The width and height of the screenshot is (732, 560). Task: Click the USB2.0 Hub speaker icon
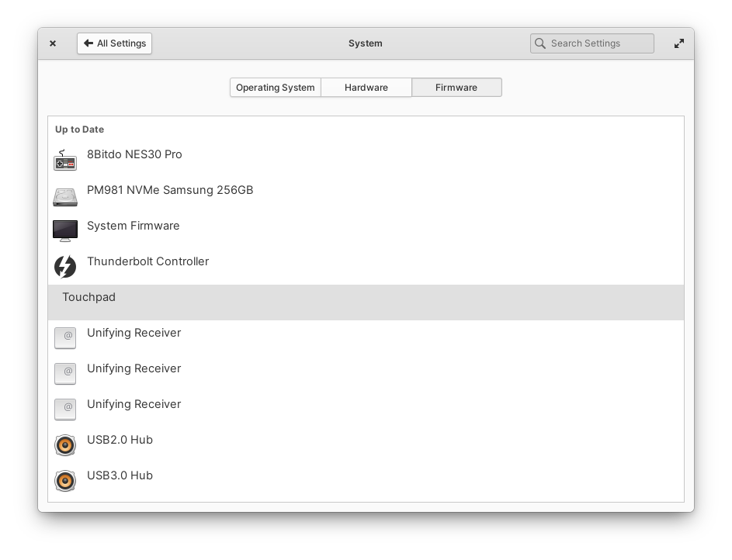coord(65,444)
